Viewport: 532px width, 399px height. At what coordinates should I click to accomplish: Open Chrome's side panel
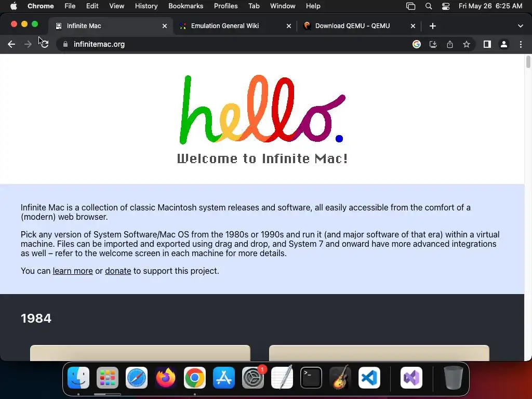point(487,44)
